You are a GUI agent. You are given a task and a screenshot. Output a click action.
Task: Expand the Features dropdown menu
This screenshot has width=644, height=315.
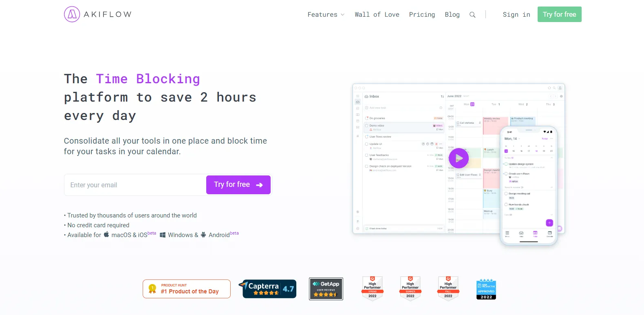pyautogui.click(x=326, y=15)
